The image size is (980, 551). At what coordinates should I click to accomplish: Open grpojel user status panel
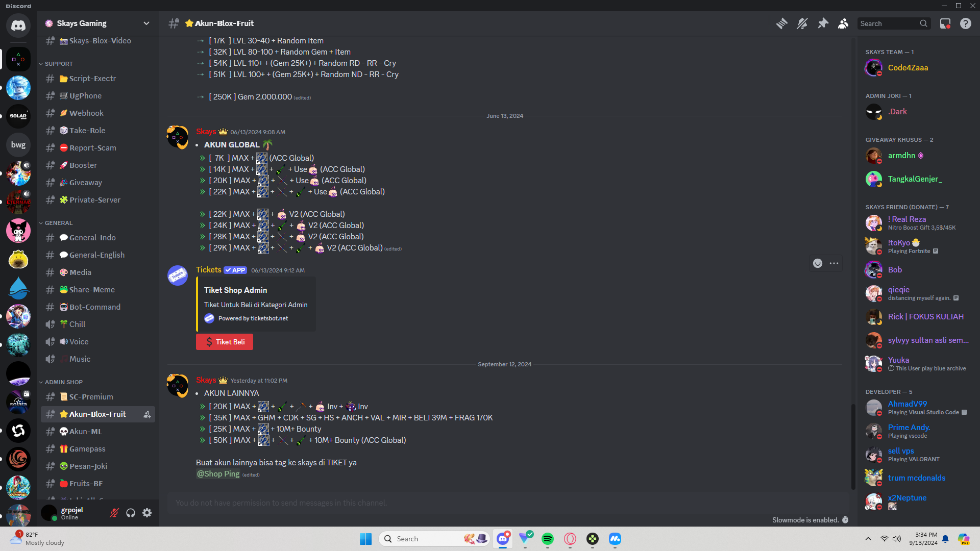71,513
